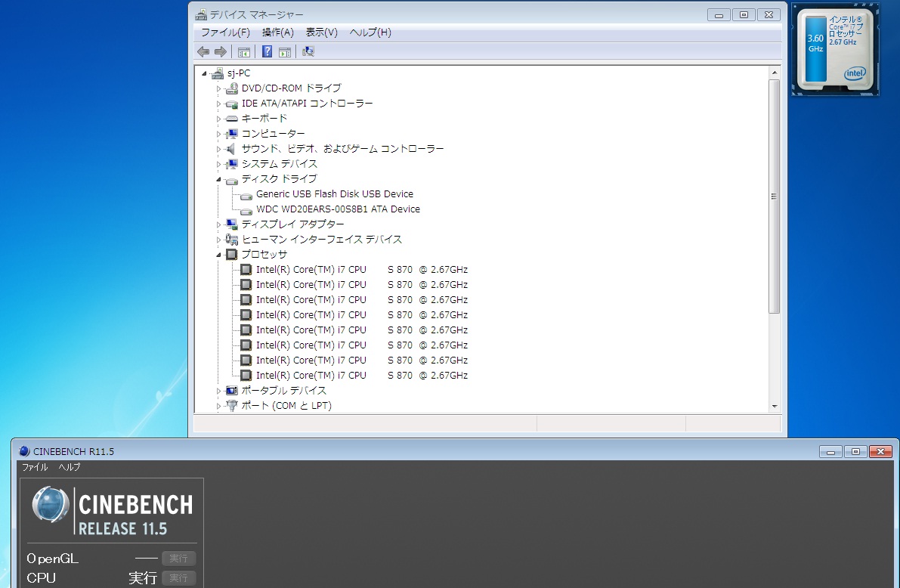Expand the IDE ATA/ATAPI コントローラー node
The image size is (900, 588).
point(218,104)
